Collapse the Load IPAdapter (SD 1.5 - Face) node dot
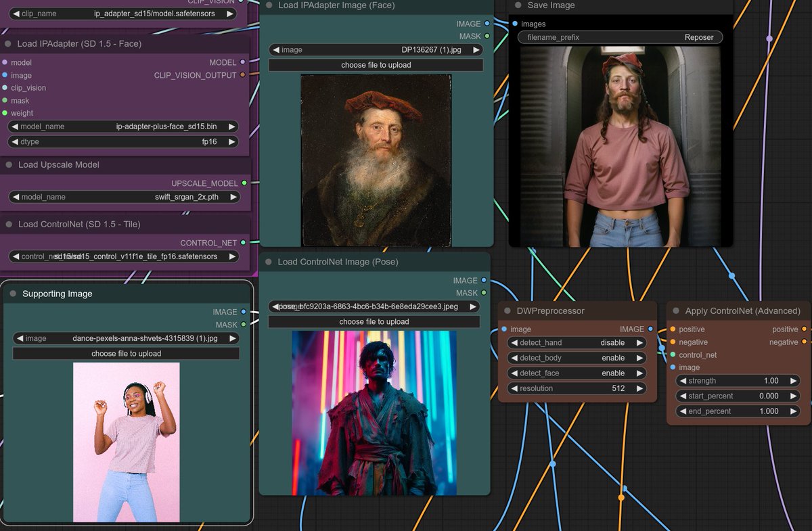Viewport: 812px width, 531px height. click(x=8, y=44)
